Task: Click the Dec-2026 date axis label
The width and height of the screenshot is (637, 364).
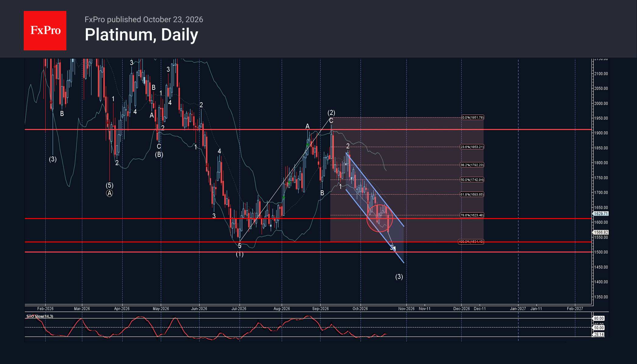Action: 461,309
